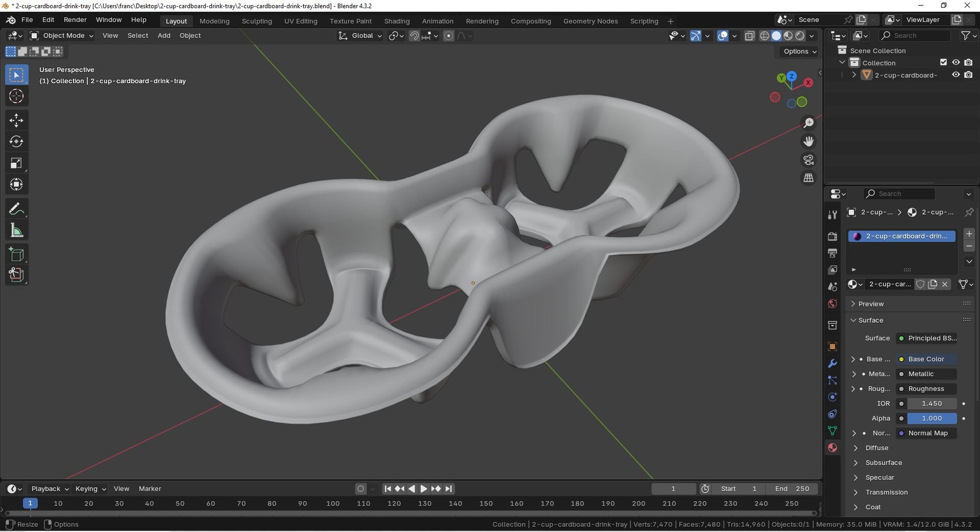Image resolution: width=980 pixels, height=532 pixels.
Task: Open the Render properties tab icon
Action: (x=832, y=236)
